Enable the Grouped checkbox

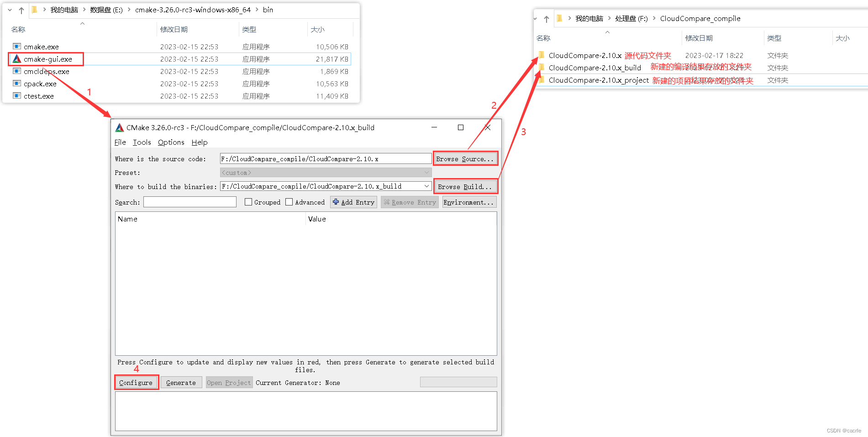pos(248,202)
